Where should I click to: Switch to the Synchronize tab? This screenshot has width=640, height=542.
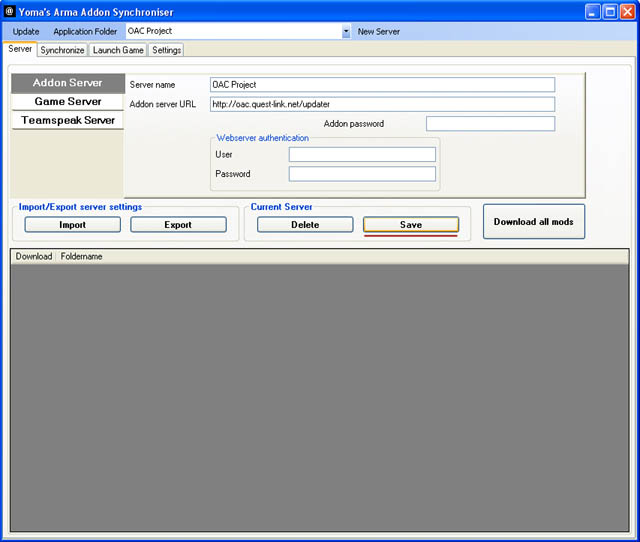pos(62,50)
